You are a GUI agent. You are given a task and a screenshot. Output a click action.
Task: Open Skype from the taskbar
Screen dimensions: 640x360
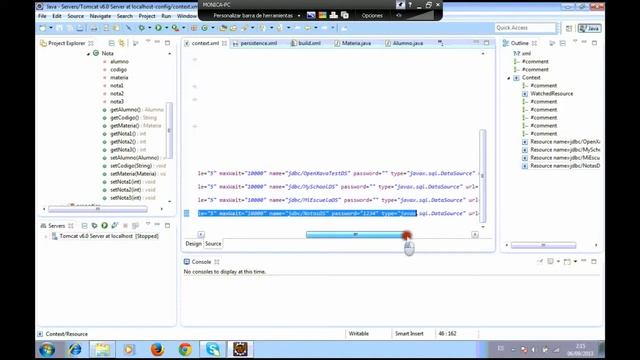(213, 349)
